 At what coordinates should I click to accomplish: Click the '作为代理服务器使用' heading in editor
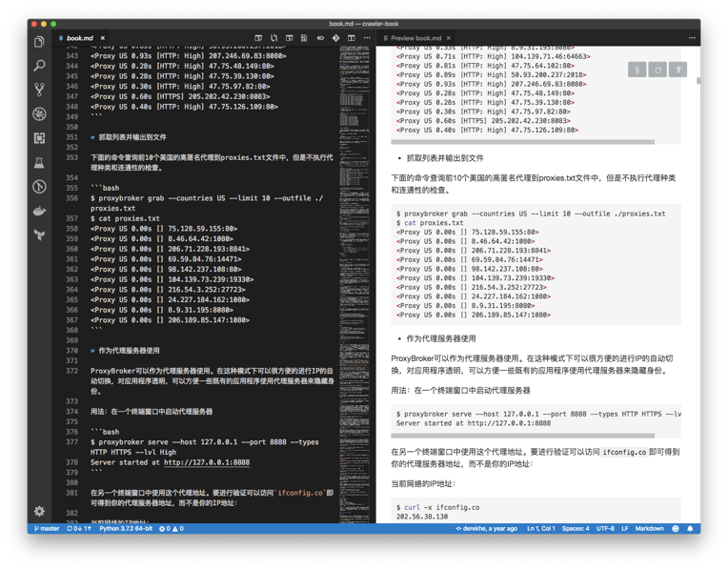pos(129,351)
